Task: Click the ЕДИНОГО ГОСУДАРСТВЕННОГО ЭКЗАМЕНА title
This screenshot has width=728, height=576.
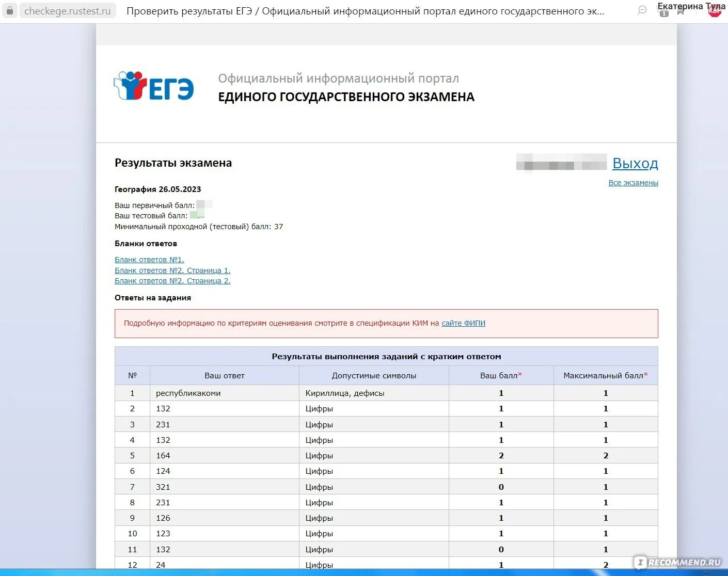Action: pos(346,97)
